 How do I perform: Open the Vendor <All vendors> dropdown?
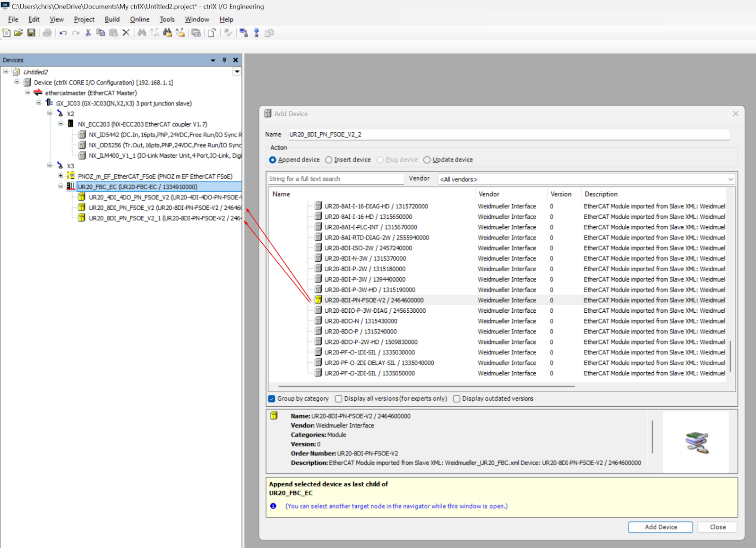[x=586, y=179]
